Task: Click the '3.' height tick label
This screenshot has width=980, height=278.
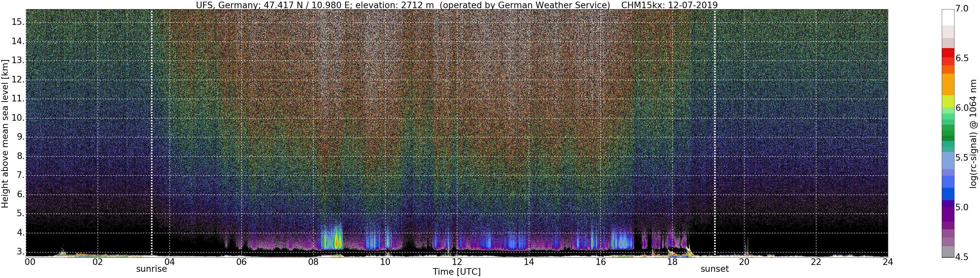Action: click(21, 252)
